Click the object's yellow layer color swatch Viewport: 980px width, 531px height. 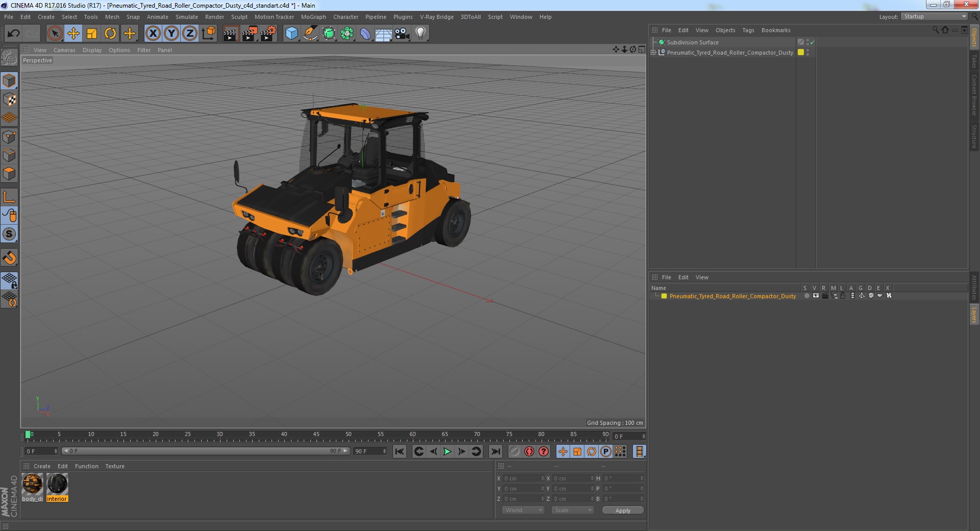pyautogui.click(x=800, y=52)
